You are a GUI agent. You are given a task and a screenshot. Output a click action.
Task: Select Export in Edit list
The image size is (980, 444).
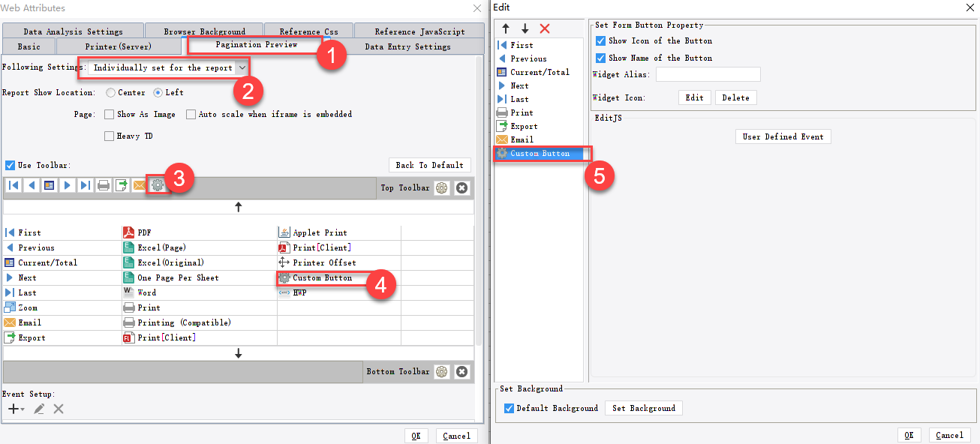539,126
